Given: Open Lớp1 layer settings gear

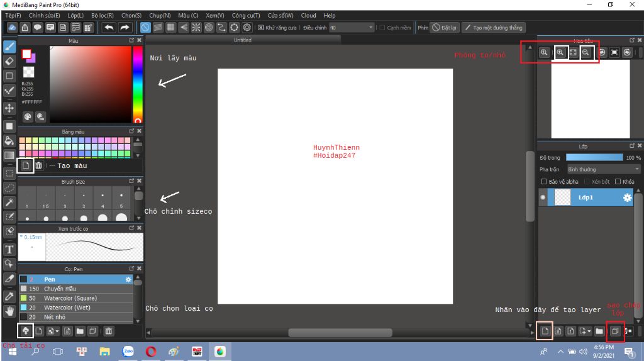Looking at the screenshot, I should 627,197.
